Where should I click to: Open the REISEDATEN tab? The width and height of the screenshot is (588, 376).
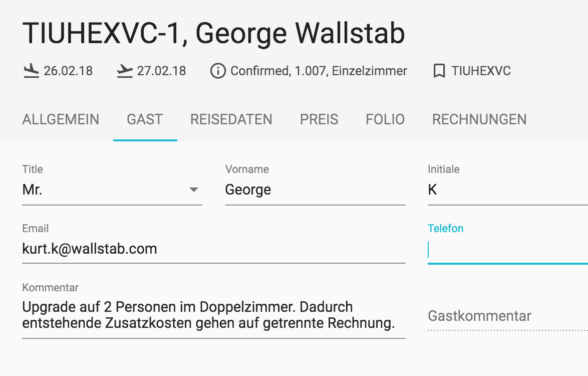tap(231, 119)
